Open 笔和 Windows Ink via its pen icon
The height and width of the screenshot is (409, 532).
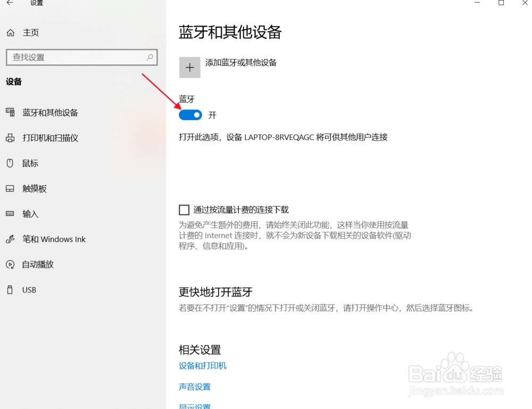(11, 239)
